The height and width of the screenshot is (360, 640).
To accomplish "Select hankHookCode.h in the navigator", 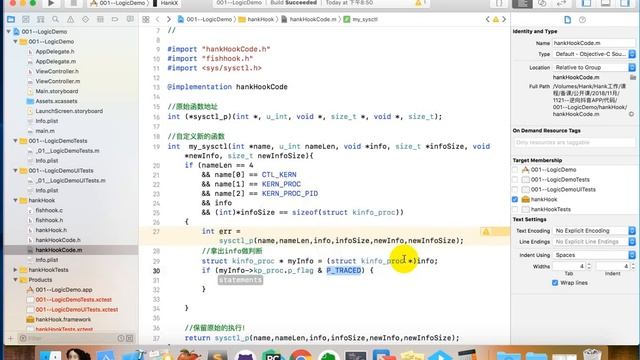I will click(x=58, y=240).
